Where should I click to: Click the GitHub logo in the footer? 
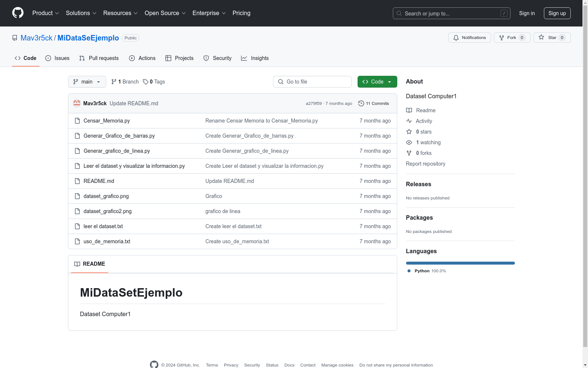coord(154,364)
